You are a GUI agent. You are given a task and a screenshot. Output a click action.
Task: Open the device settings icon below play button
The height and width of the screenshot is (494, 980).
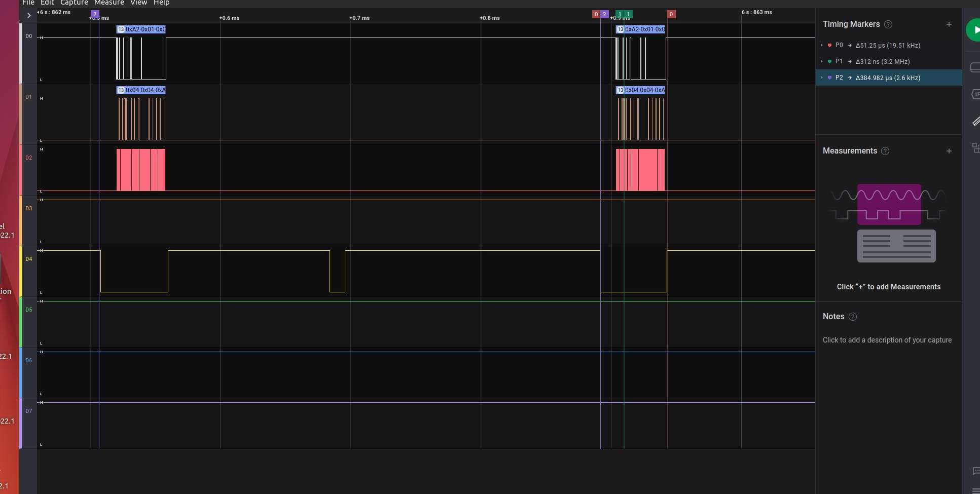tap(975, 67)
